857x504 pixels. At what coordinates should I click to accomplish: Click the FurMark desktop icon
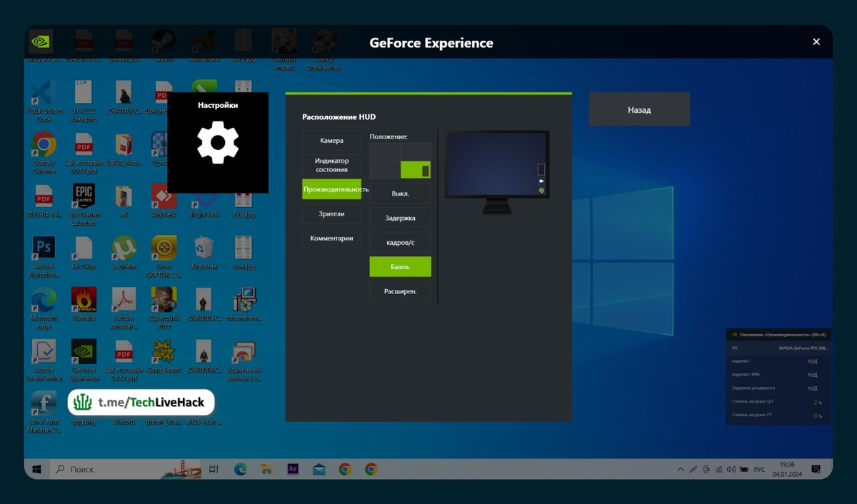(x=84, y=303)
